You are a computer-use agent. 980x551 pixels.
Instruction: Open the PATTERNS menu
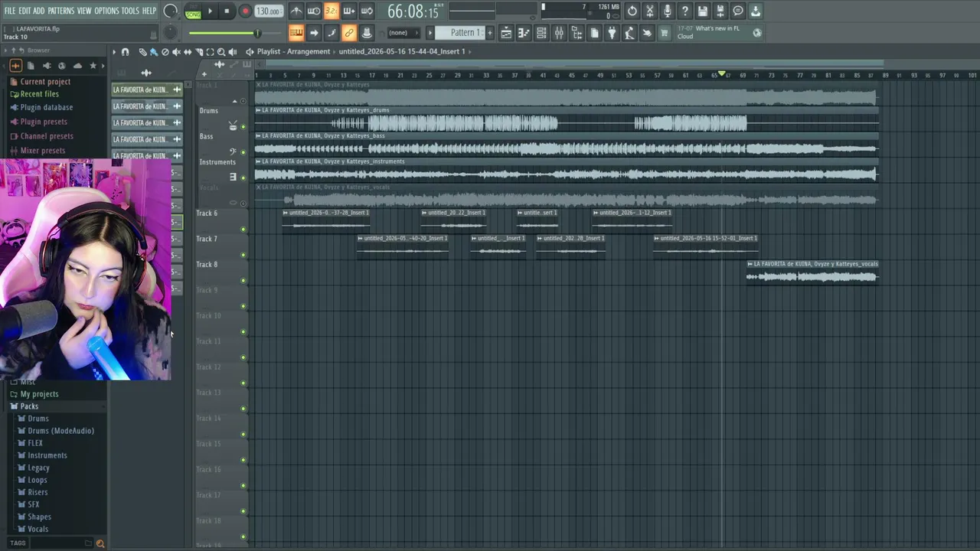pyautogui.click(x=61, y=11)
